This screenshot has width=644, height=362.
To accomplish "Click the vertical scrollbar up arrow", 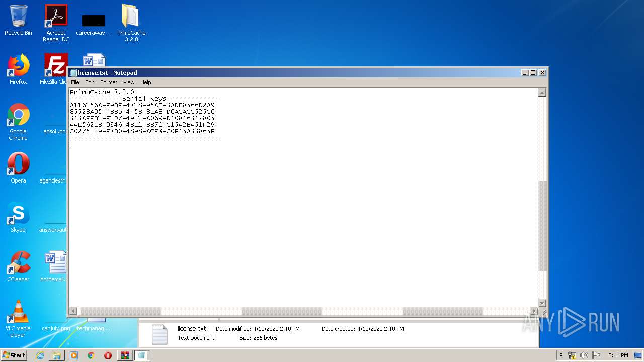I will [x=542, y=93].
